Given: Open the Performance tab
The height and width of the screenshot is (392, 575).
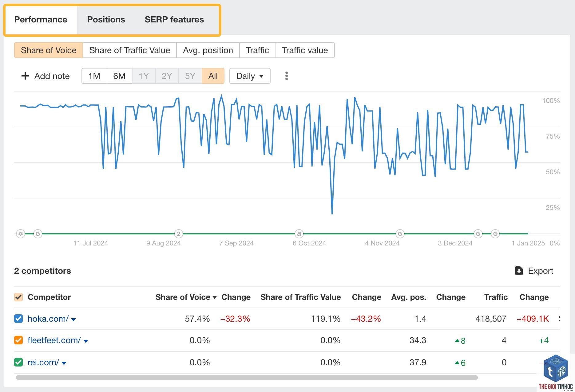Looking at the screenshot, I should [x=41, y=20].
